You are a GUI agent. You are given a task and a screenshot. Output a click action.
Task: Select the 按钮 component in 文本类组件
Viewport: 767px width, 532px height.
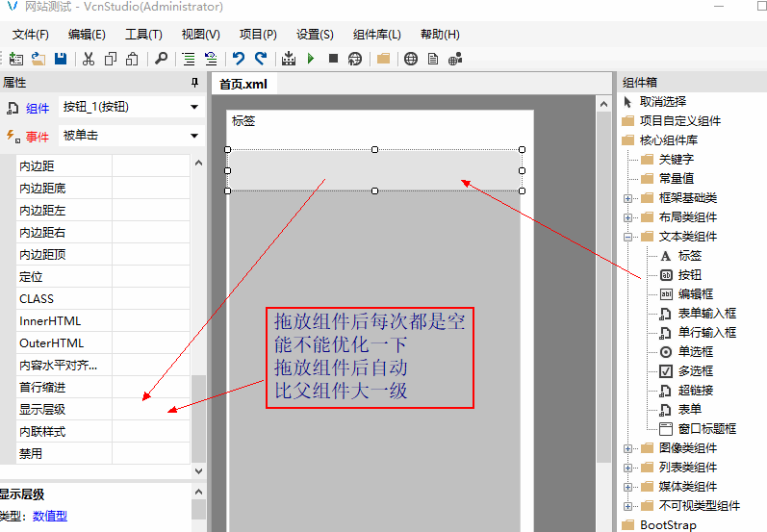(x=689, y=274)
